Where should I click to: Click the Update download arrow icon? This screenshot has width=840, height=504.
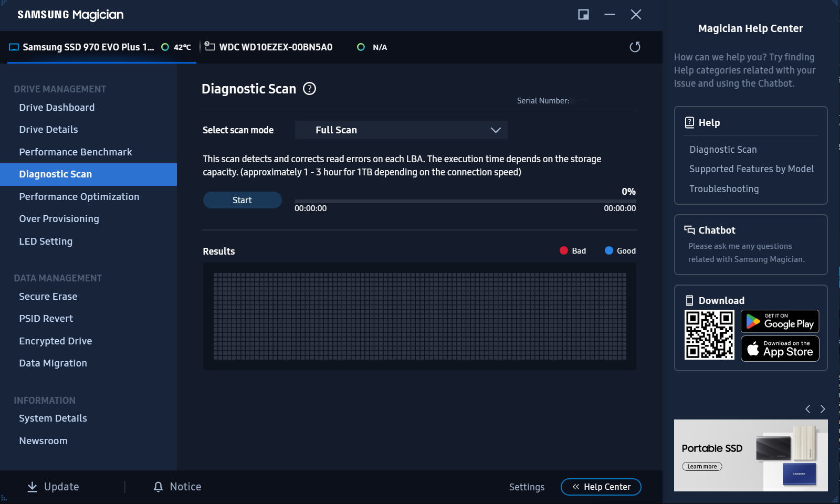[32, 487]
